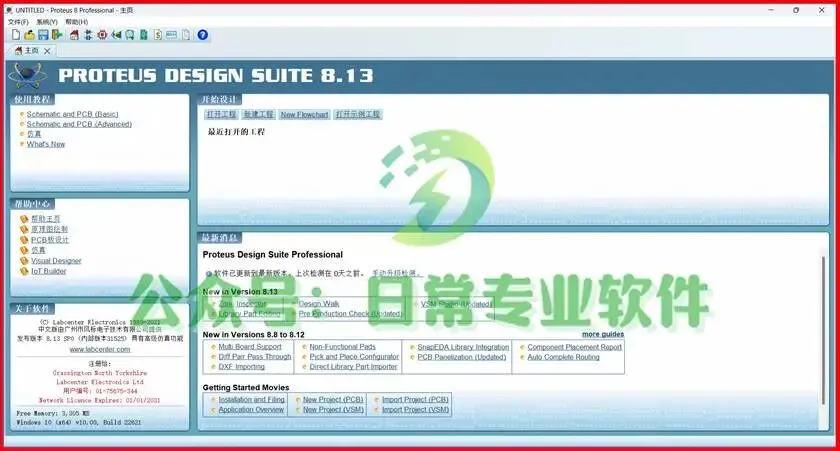This screenshot has width=840, height=451.
Task: Open the Design Walk guide link
Action: click(x=319, y=304)
